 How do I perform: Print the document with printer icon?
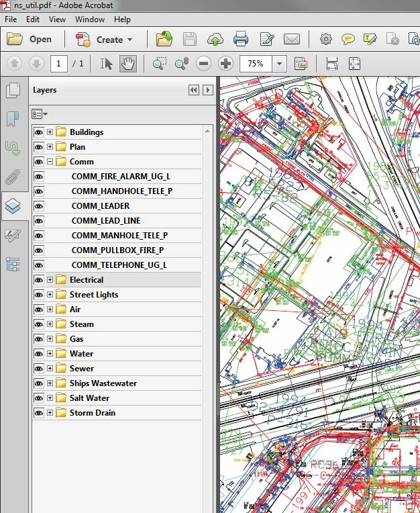241,39
